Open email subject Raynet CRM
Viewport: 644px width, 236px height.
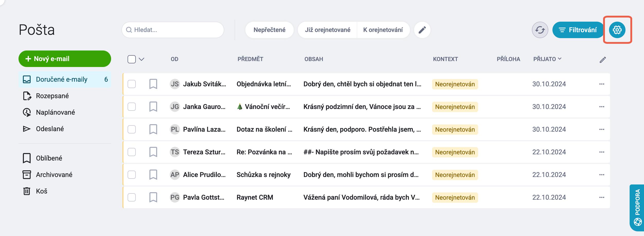point(255,197)
